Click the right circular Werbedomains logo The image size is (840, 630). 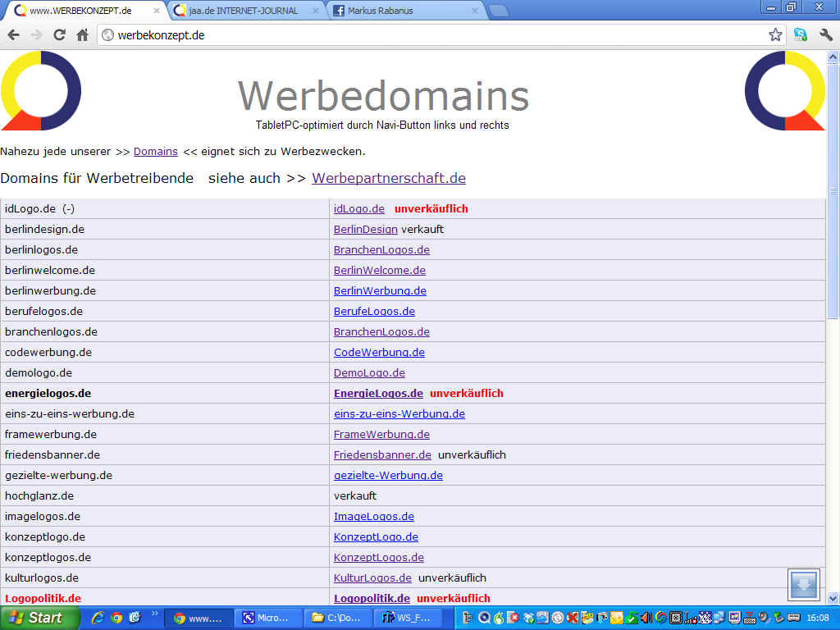tap(784, 91)
